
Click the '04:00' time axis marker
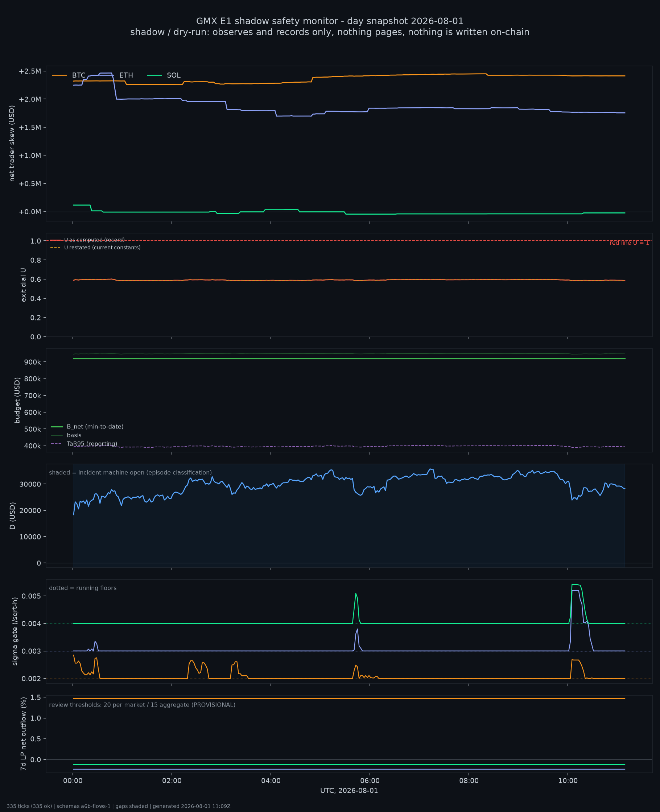tap(271, 781)
